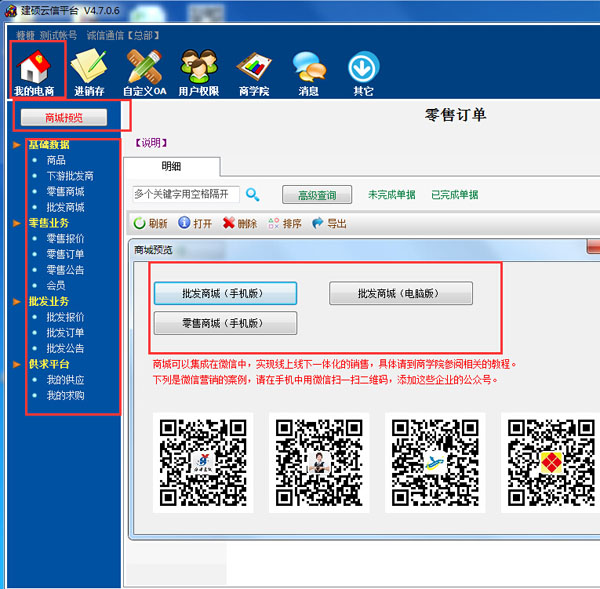This screenshot has height=589, width=600.
Task: Click the 基础数据 heading
Action: click(49, 145)
